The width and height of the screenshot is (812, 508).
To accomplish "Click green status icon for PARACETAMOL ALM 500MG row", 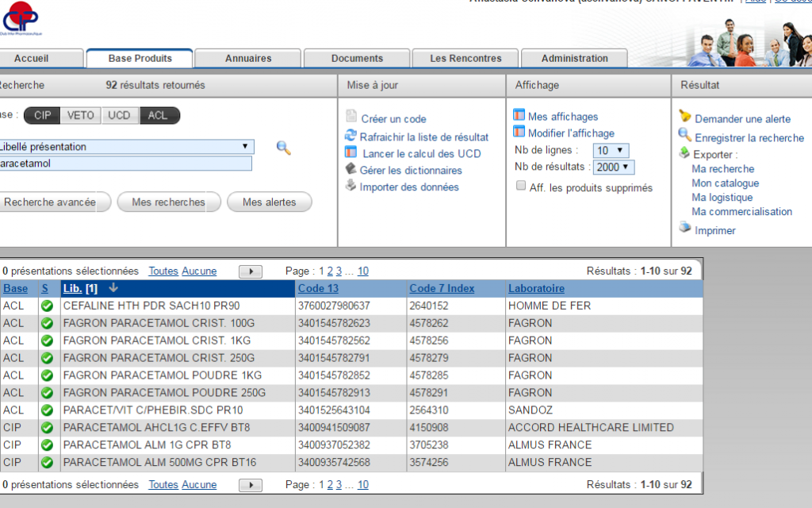I will tap(47, 463).
